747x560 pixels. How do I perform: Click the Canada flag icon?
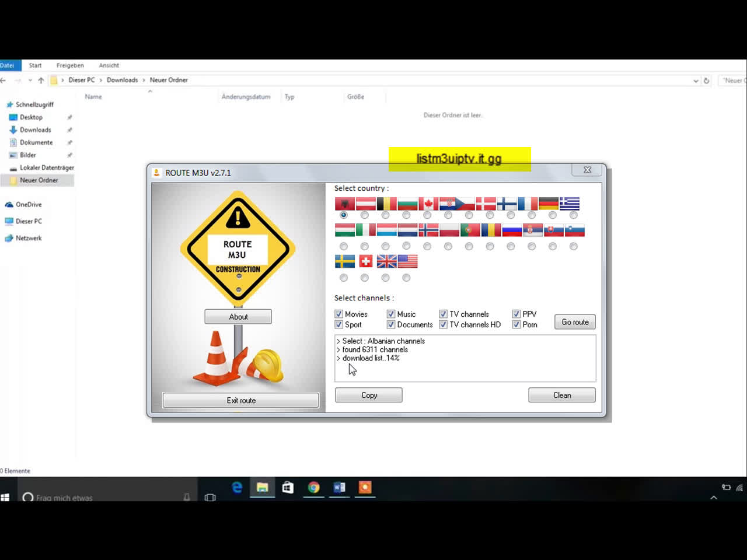pos(428,204)
